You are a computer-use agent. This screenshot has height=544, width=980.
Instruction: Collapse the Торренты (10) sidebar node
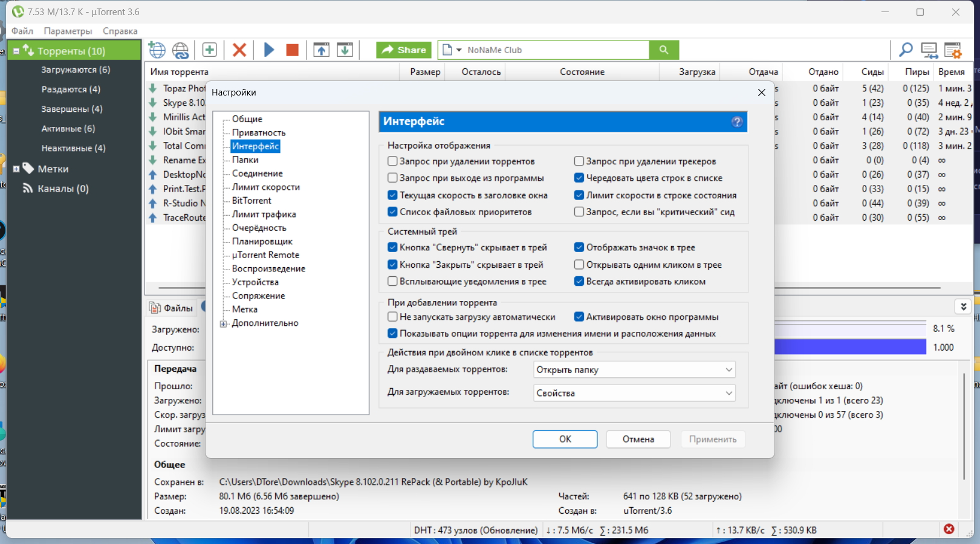coord(16,51)
